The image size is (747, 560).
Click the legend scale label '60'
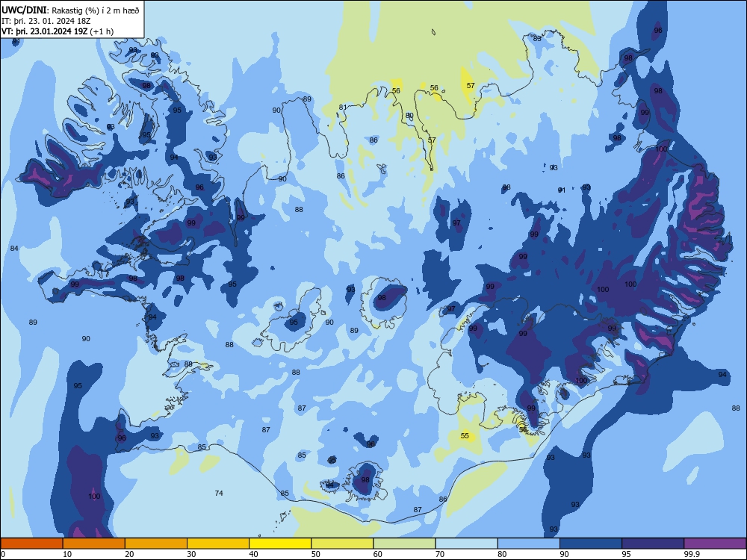378,554
